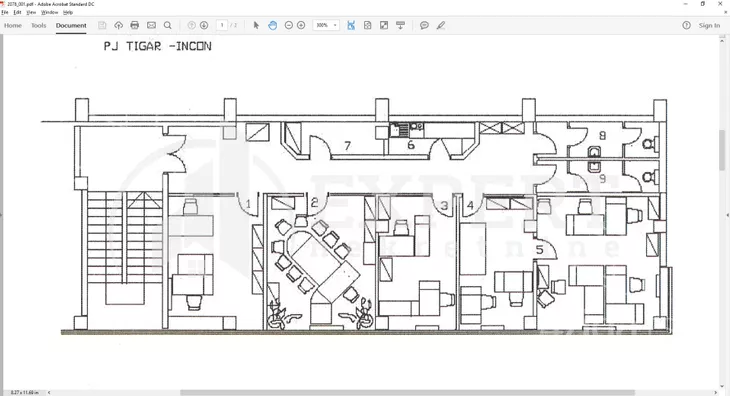Add a comment with speech bubble
The height and width of the screenshot is (396, 730).
coord(424,25)
